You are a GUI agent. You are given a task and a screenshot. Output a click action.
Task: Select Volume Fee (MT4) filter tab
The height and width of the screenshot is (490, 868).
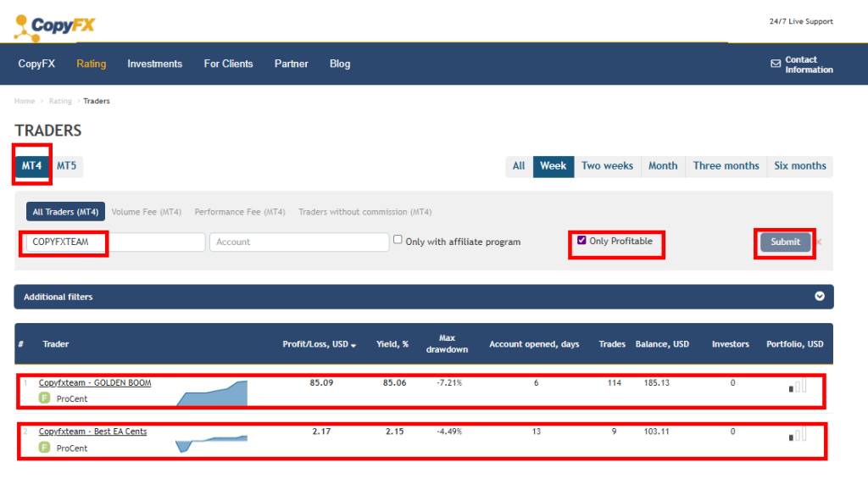pos(146,211)
